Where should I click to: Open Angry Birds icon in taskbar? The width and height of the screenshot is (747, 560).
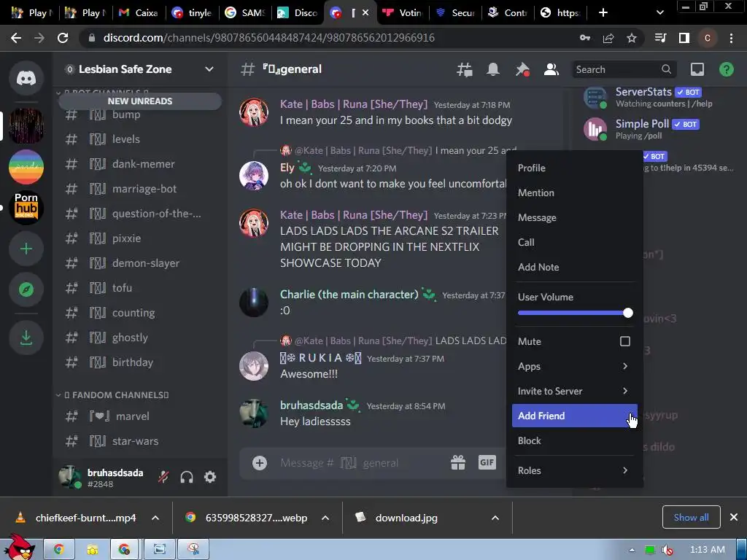coord(19,548)
